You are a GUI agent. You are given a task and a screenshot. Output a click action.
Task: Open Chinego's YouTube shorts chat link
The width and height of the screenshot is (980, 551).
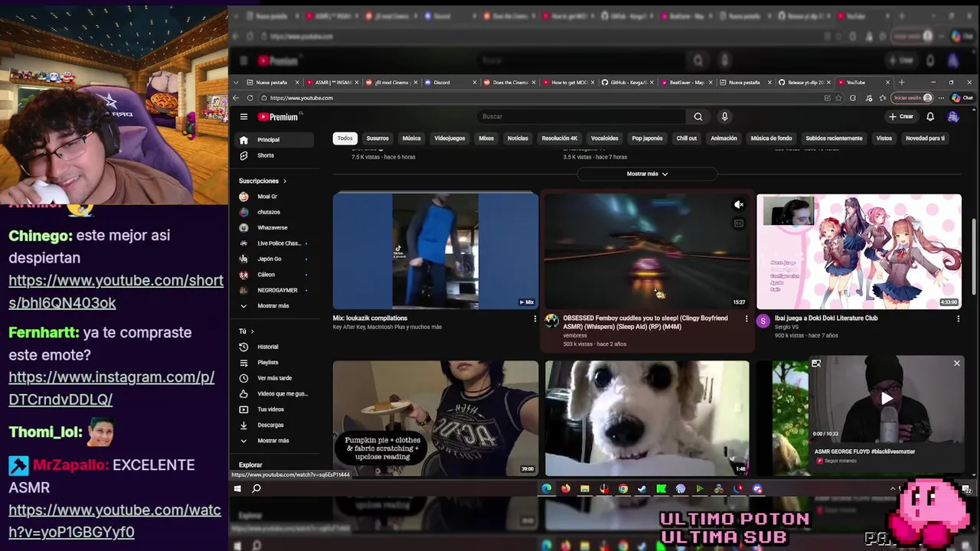point(116,292)
